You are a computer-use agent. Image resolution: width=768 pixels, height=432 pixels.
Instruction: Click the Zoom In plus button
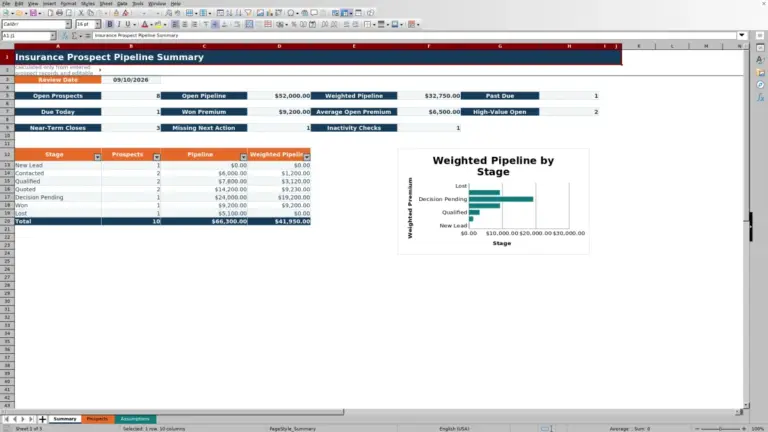pos(744,429)
